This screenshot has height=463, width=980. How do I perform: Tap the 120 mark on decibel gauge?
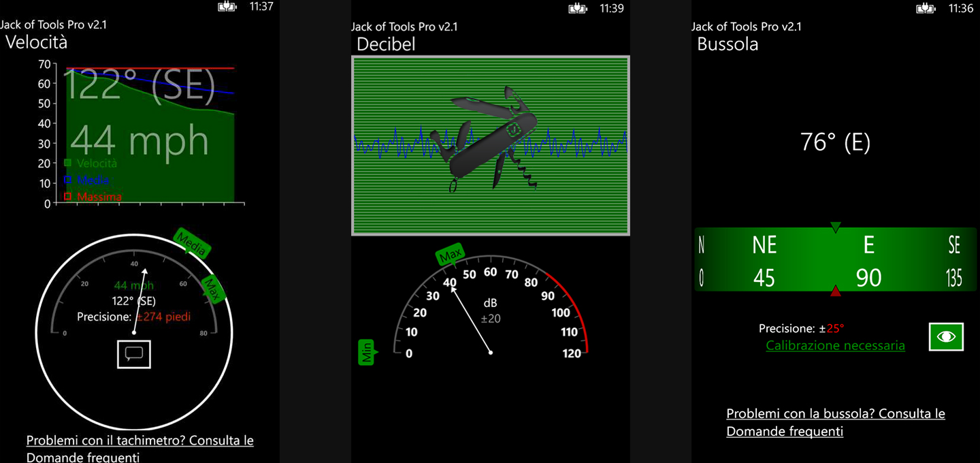pyautogui.click(x=572, y=353)
